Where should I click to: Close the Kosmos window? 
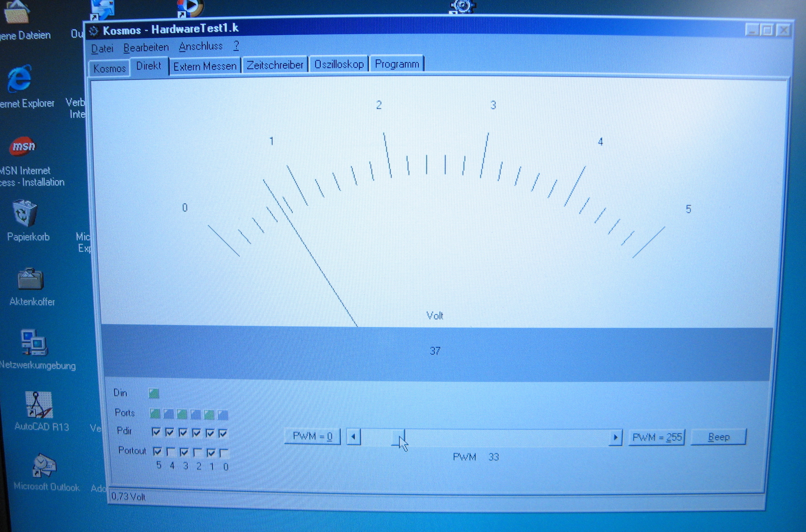click(x=784, y=30)
